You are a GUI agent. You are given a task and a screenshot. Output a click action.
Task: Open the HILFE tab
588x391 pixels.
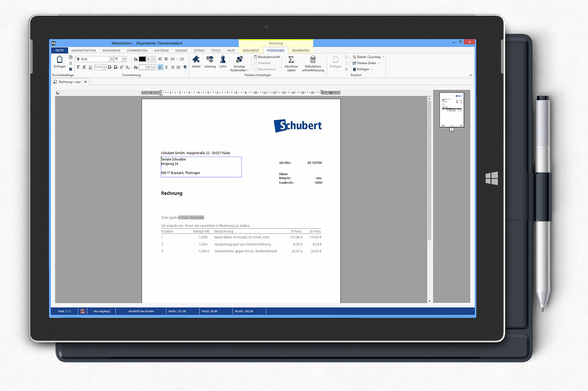(231, 50)
